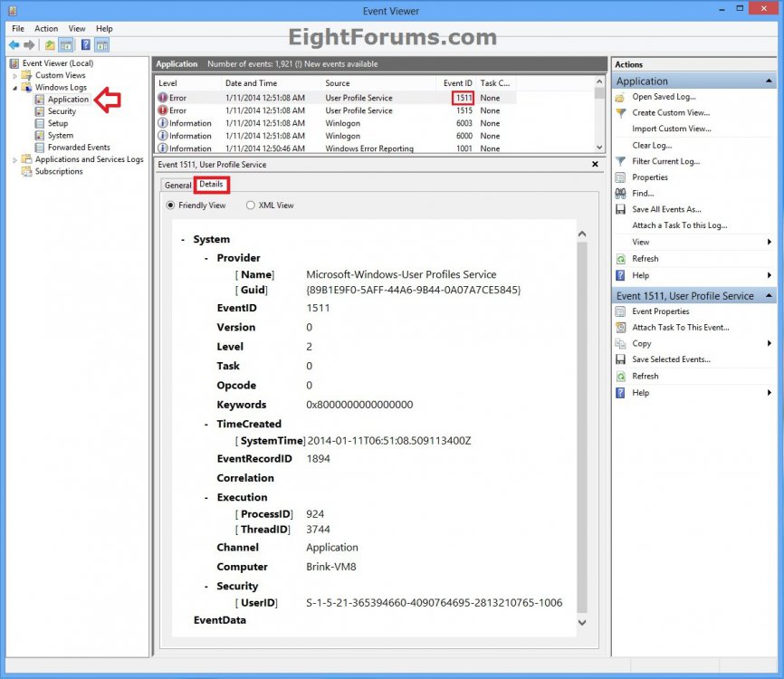Sort by the Source column header
Viewport: 784px width, 679px height.
pos(378,83)
